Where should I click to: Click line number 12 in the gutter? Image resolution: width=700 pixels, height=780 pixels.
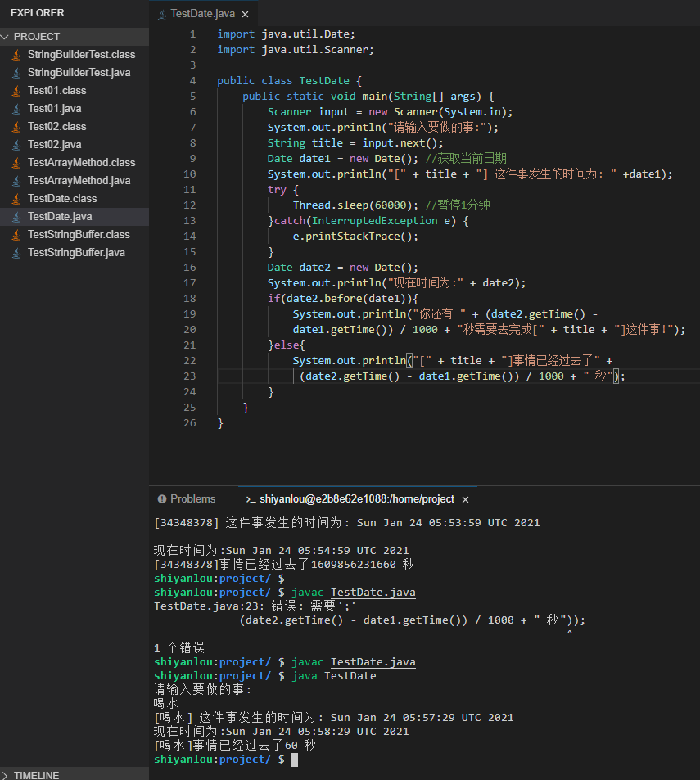(x=190, y=205)
